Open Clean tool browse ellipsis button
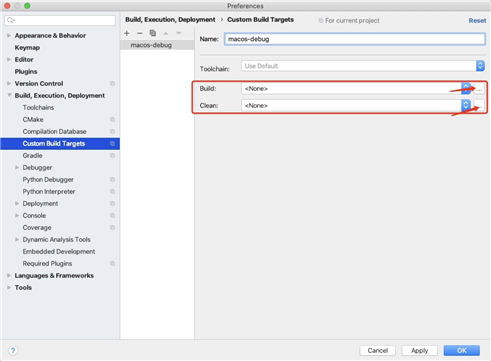Image resolution: width=491 pixels, height=361 pixels. click(479, 105)
